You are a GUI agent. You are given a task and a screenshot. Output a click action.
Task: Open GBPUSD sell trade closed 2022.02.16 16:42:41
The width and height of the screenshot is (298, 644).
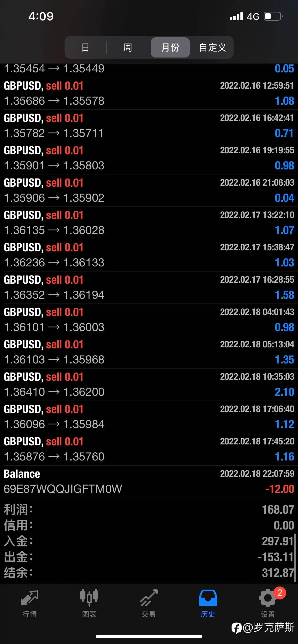(x=149, y=126)
